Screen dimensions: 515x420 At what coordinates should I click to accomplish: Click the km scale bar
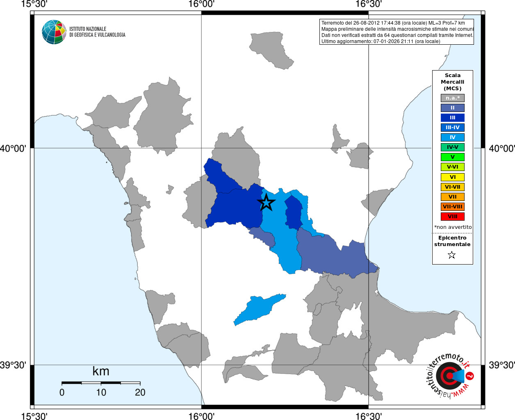(x=101, y=383)
